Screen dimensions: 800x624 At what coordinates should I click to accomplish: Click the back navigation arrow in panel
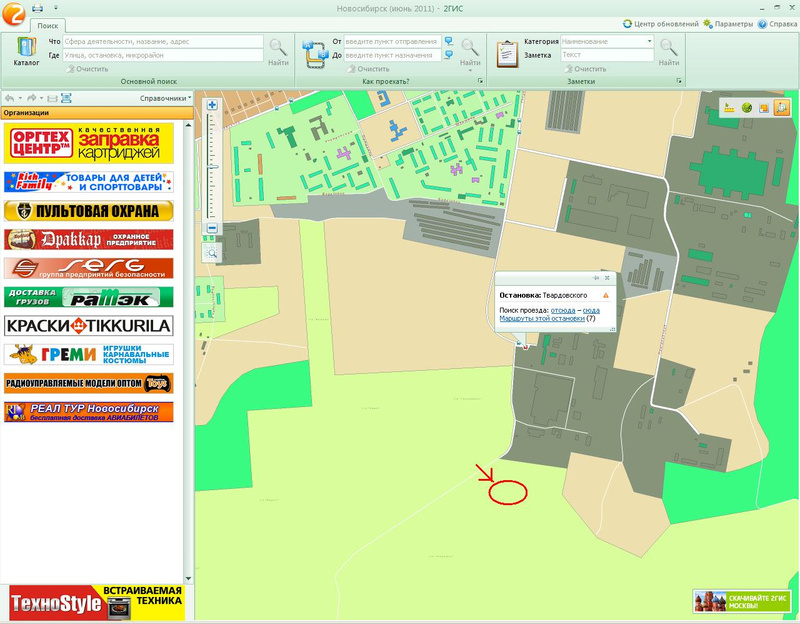[x=9, y=98]
